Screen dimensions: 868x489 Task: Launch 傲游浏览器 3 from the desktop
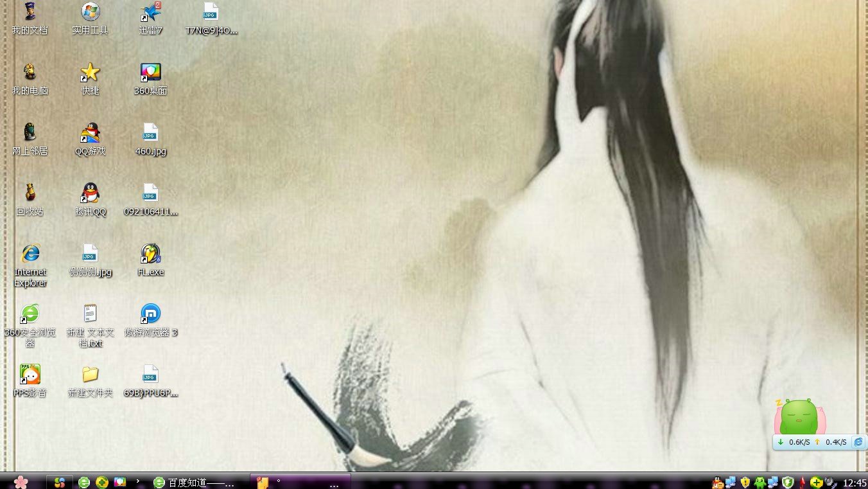[150, 314]
